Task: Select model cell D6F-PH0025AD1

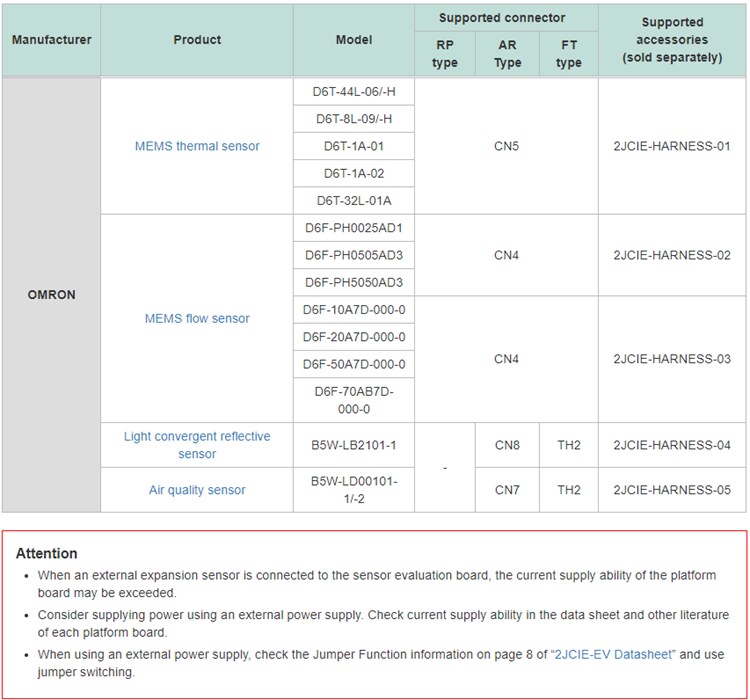Action: [x=354, y=228]
